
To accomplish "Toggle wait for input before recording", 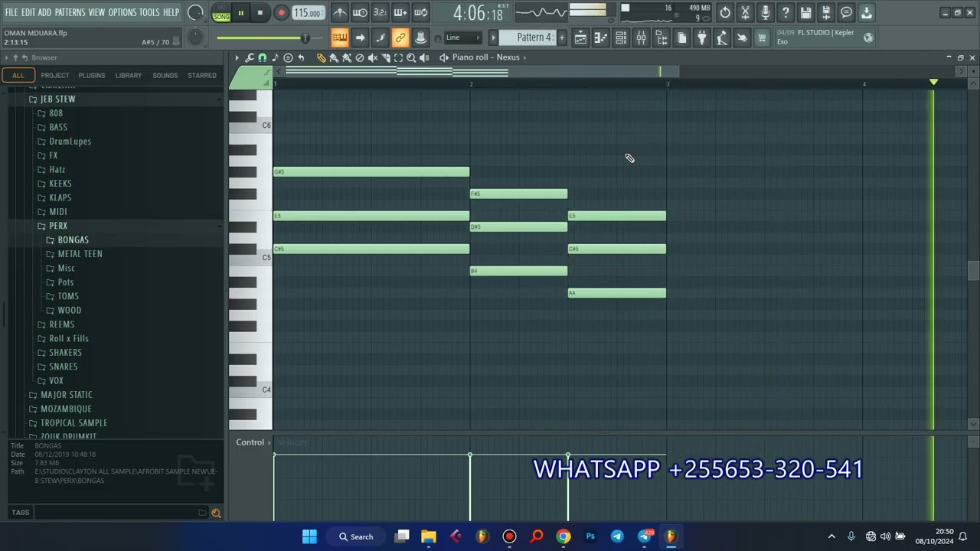I will tap(359, 12).
